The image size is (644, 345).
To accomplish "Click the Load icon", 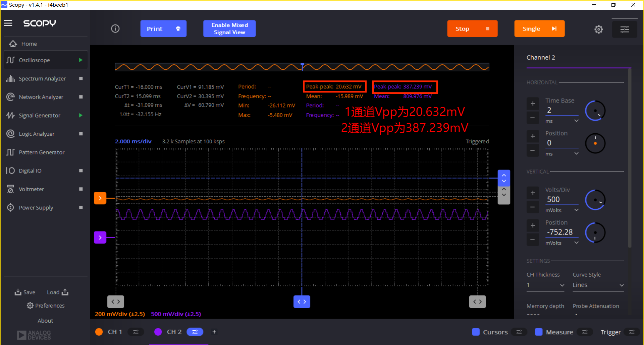I will coord(65,292).
